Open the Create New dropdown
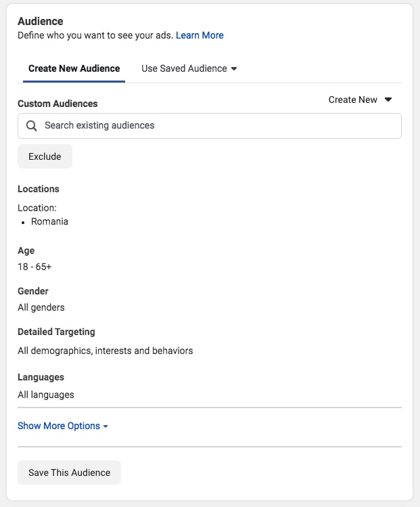The height and width of the screenshot is (507, 420). tap(353, 100)
